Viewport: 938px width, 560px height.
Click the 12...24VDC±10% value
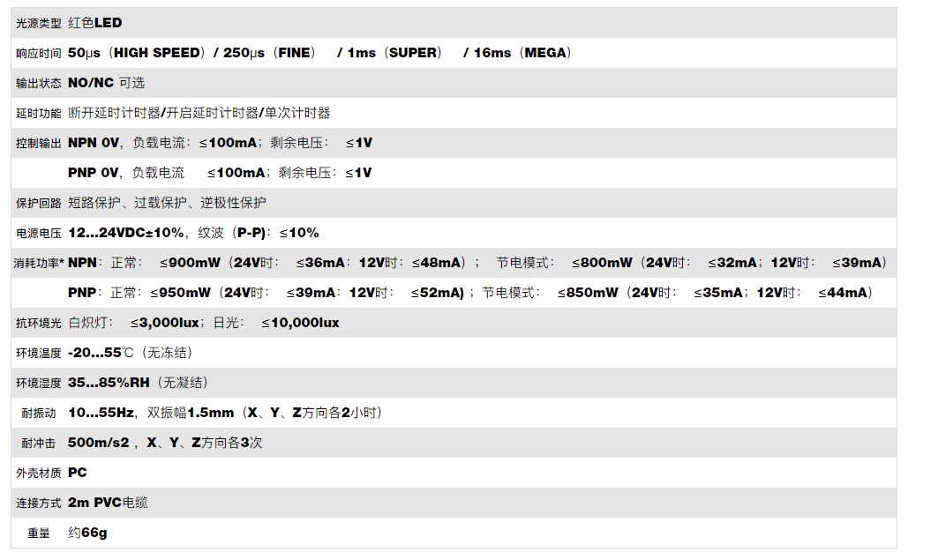126,233
